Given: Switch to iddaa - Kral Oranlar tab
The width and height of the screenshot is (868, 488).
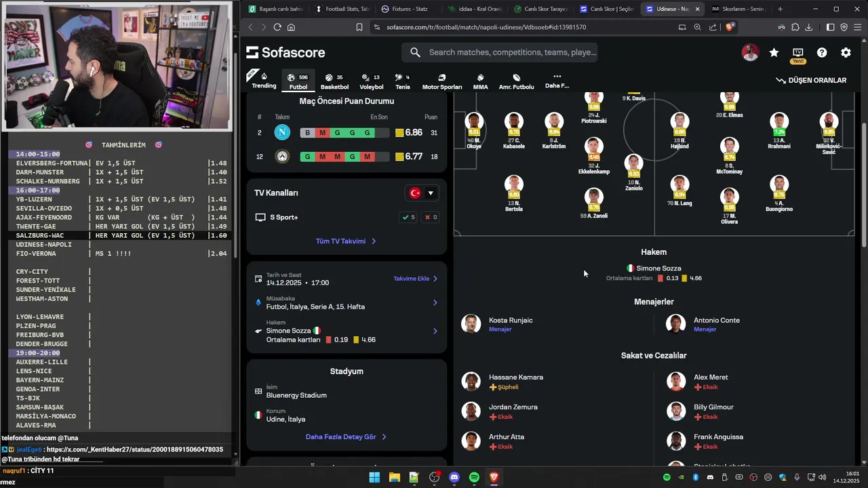Looking at the screenshot, I should coord(475,9).
